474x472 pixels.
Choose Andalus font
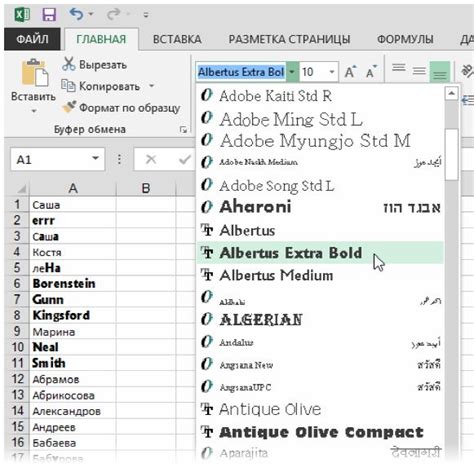tap(320, 342)
